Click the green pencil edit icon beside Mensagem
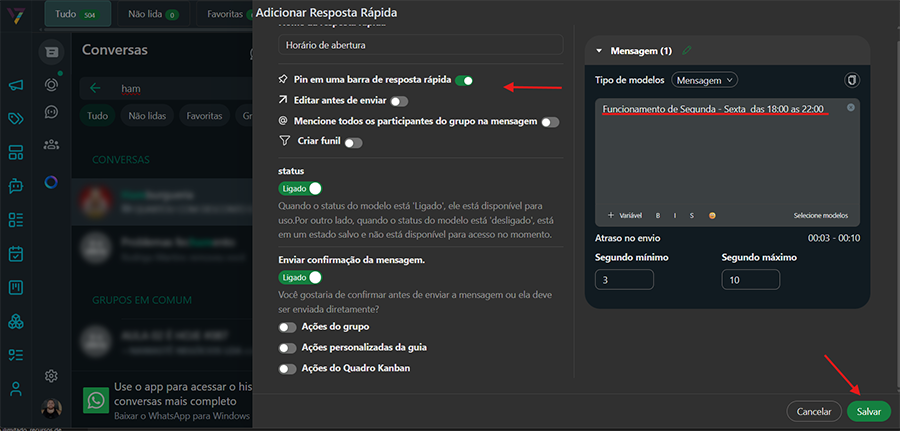Image resolution: width=900 pixels, height=431 pixels. 686,50
